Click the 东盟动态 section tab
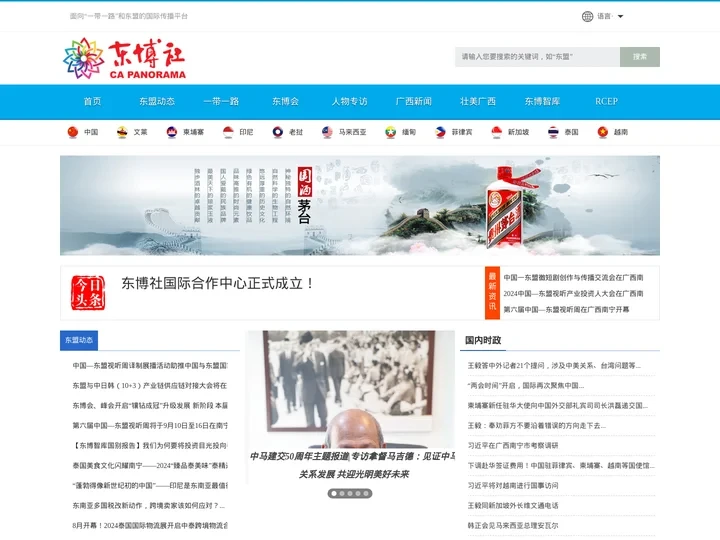The image size is (720, 540). [x=79, y=340]
